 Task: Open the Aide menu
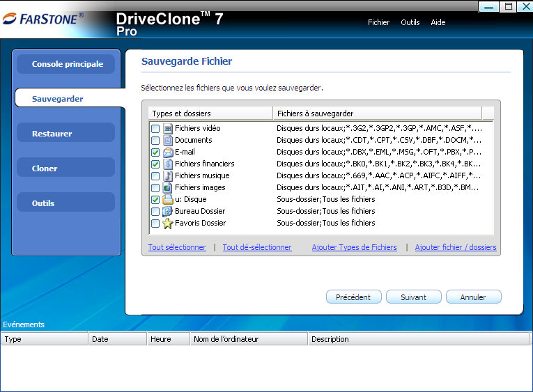pyautogui.click(x=438, y=22)
